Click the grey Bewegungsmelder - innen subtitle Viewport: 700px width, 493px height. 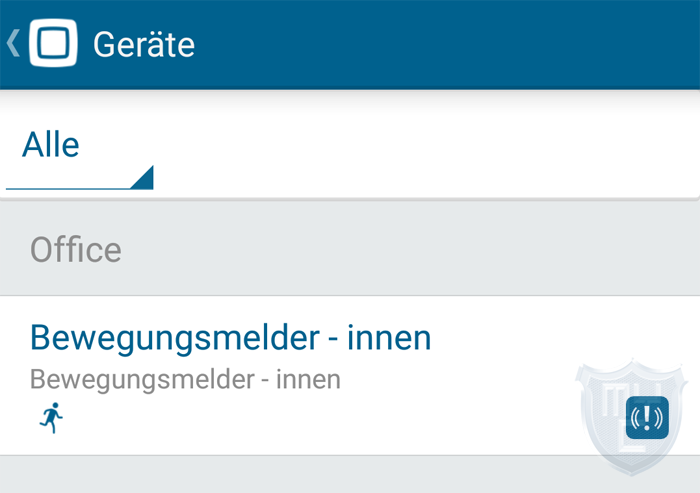point(185,380)
